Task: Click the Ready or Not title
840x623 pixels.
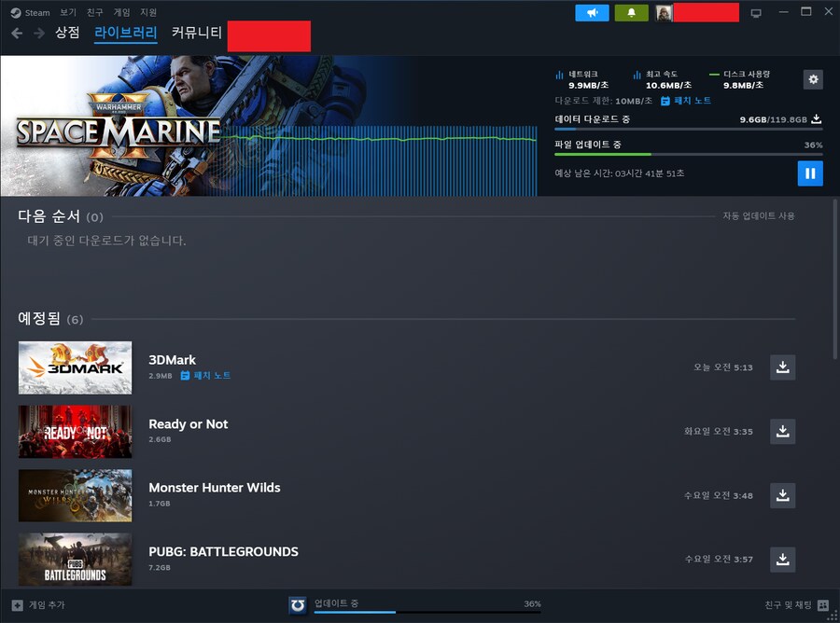Action: point(188,424)
